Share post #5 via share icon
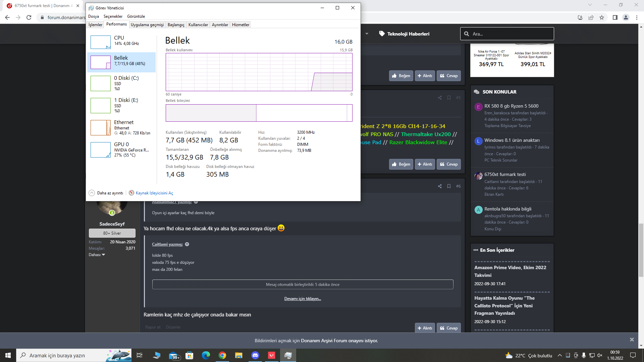This screenshot has width=644, height=362. tap(440, 98)
